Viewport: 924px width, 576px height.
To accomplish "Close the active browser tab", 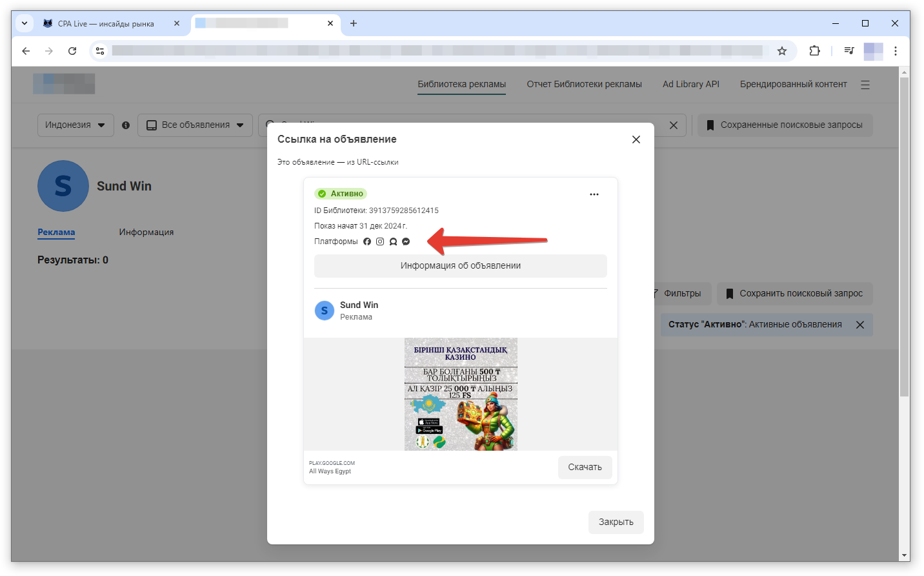I will point(330,23).
